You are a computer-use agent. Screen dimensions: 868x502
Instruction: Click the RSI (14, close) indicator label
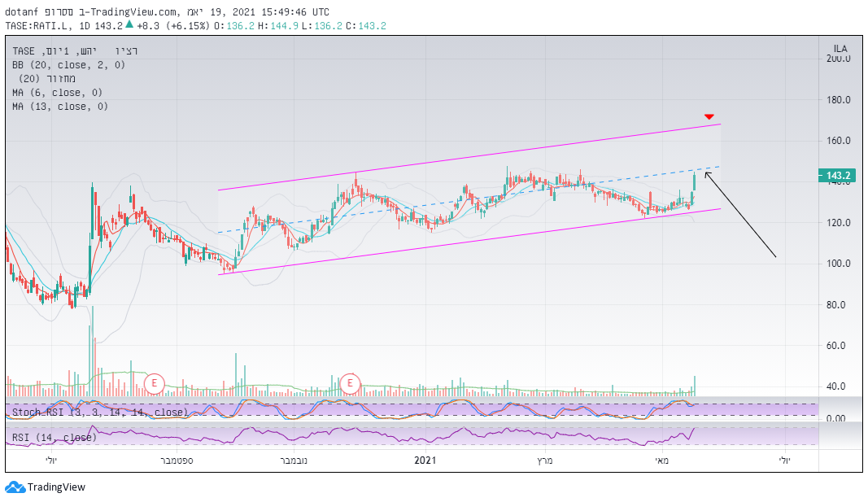55,438
